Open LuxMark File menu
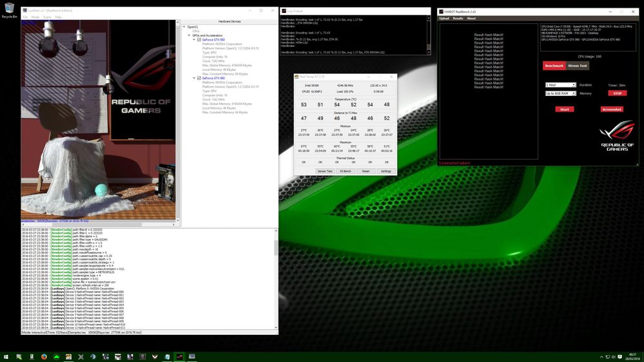The image size is (644, 362). coord(25,17)
